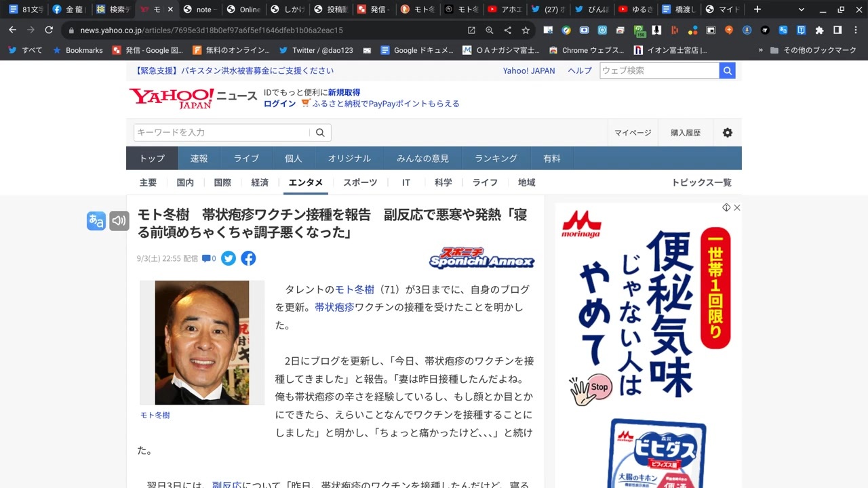Click the blue web search magnifier button
This screenshot has width=868, height=488.
click(x=728, y=70)
